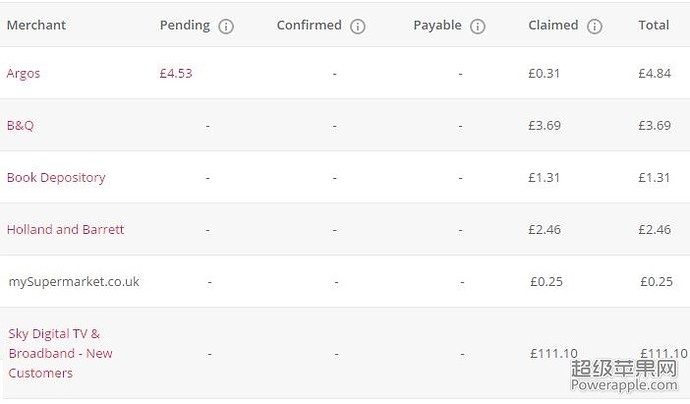Click the B&Q claimed amount £3.69

[545, 125]
